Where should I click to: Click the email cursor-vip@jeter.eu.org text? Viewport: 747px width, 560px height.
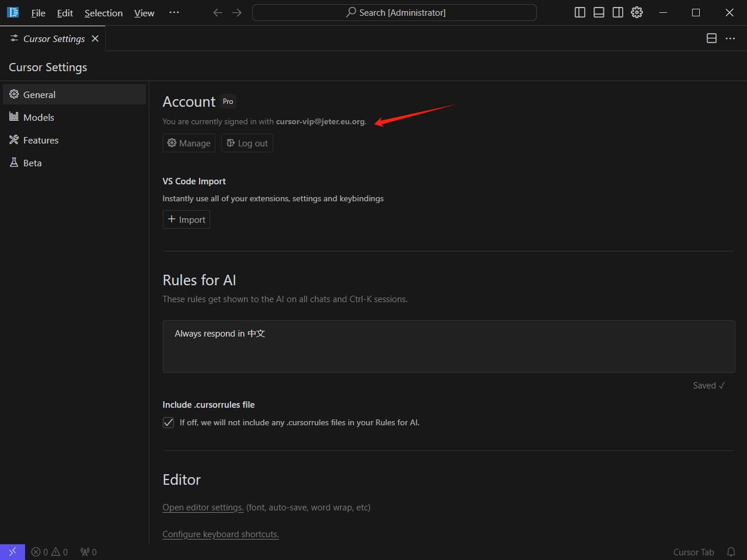click(x=320, y=121)
